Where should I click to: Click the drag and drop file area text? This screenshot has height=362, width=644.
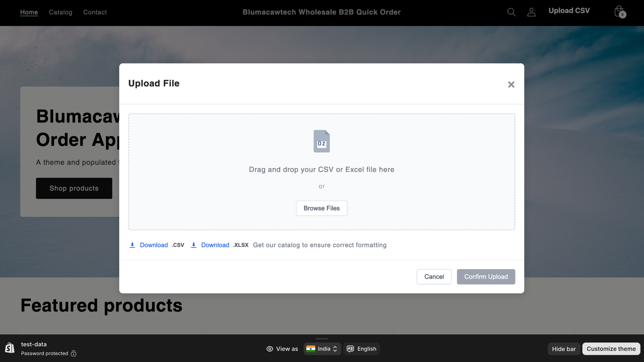(322, 170)
